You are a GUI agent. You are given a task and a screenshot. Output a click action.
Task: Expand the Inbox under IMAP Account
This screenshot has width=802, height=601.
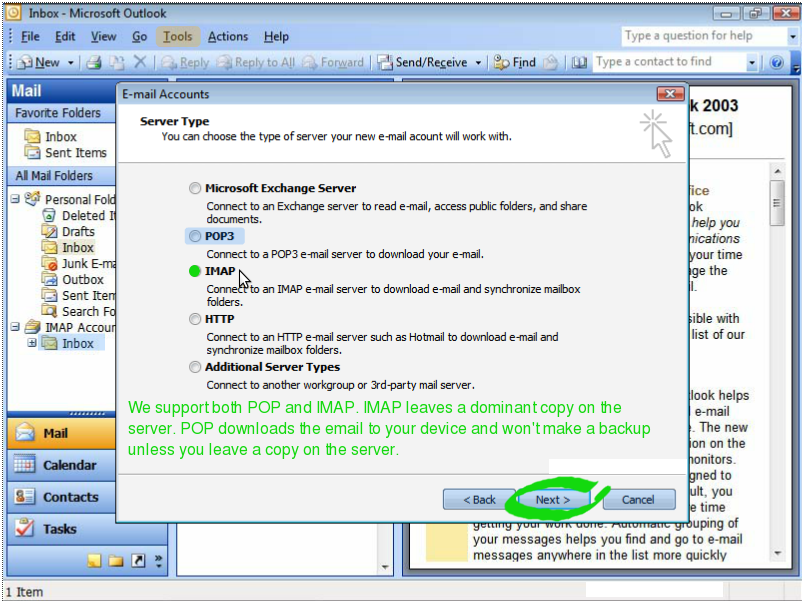pyautogui.click(x=32, y=343)
